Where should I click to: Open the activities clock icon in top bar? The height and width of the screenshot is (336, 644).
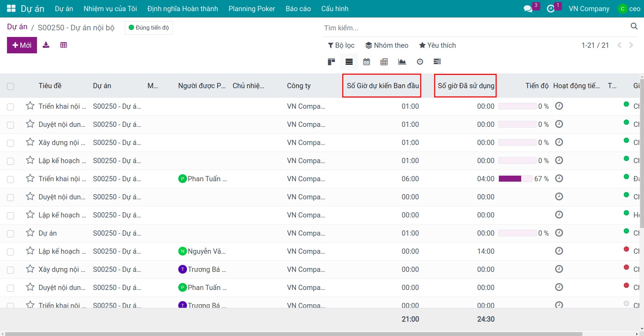click(551, 9)
